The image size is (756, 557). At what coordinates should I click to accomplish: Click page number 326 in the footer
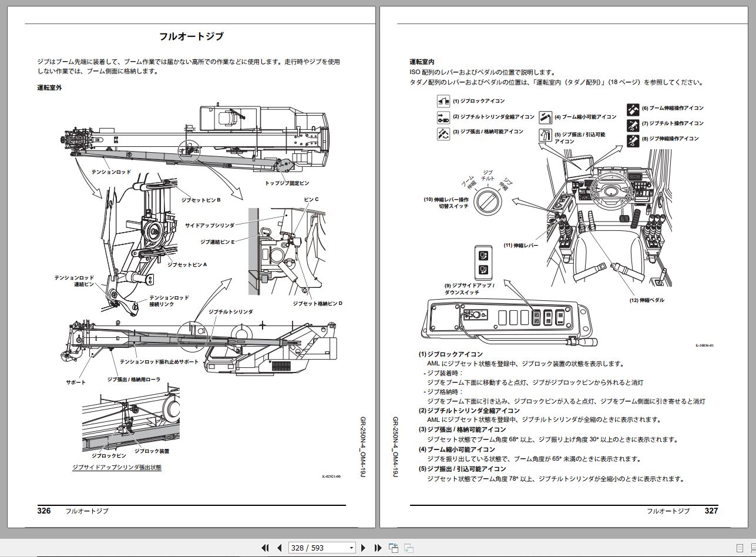[x=44, y=511]
